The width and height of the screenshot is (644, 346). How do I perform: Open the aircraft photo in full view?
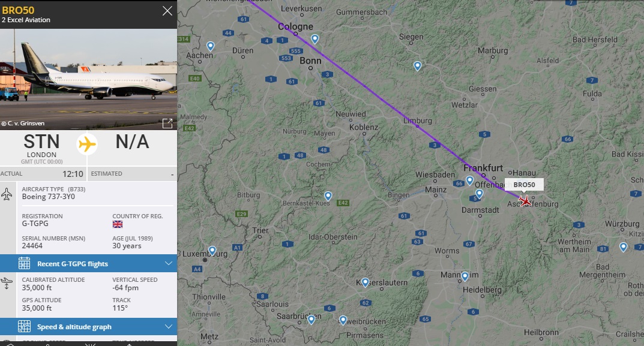click(167, 123)
